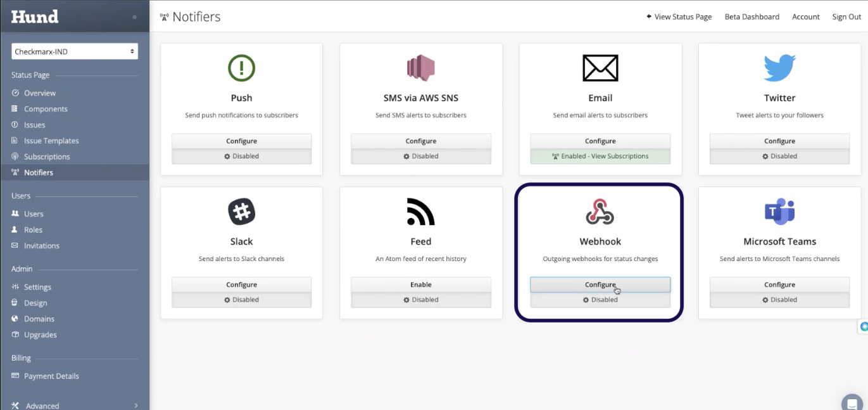
Task: Click the Invitations envelope icon
Action: [15, 245]
